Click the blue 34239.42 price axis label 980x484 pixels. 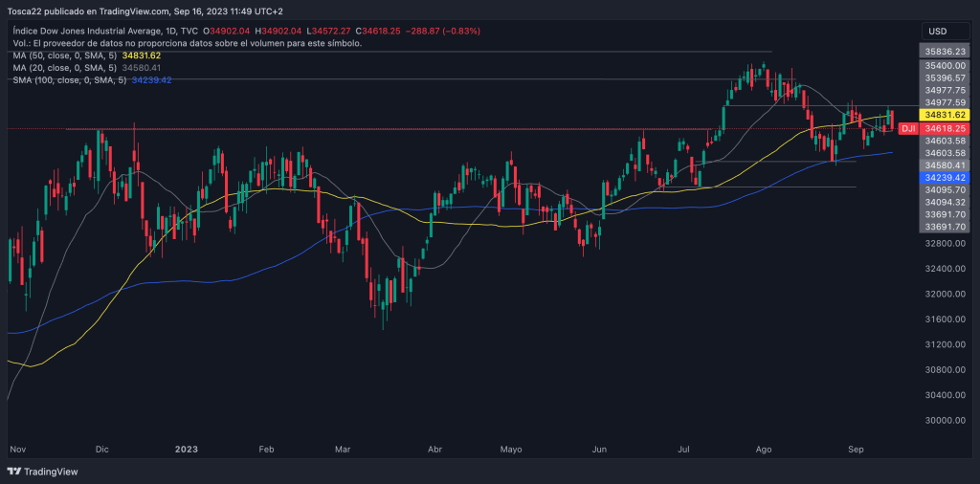tap(945, 178)
